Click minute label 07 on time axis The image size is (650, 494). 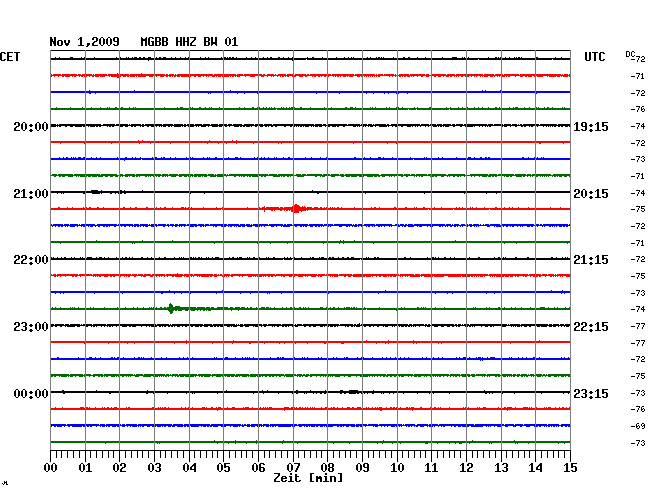pyautogui.click(x=293, y=468)
